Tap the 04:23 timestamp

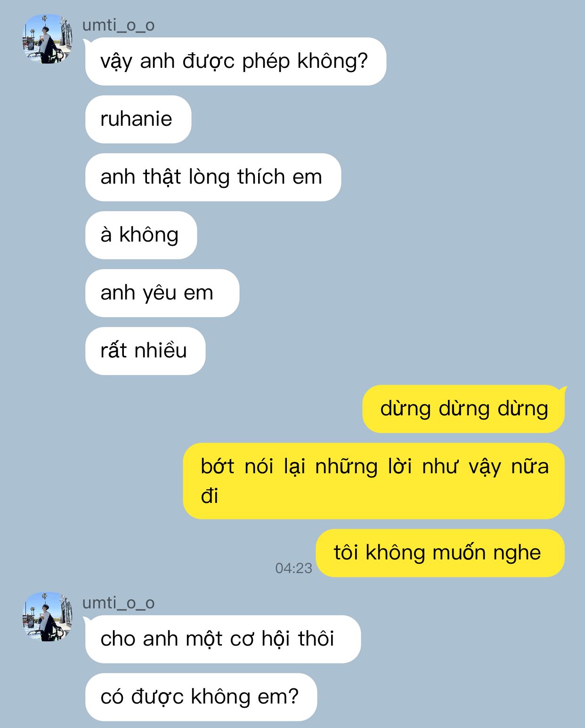[293, 568]
